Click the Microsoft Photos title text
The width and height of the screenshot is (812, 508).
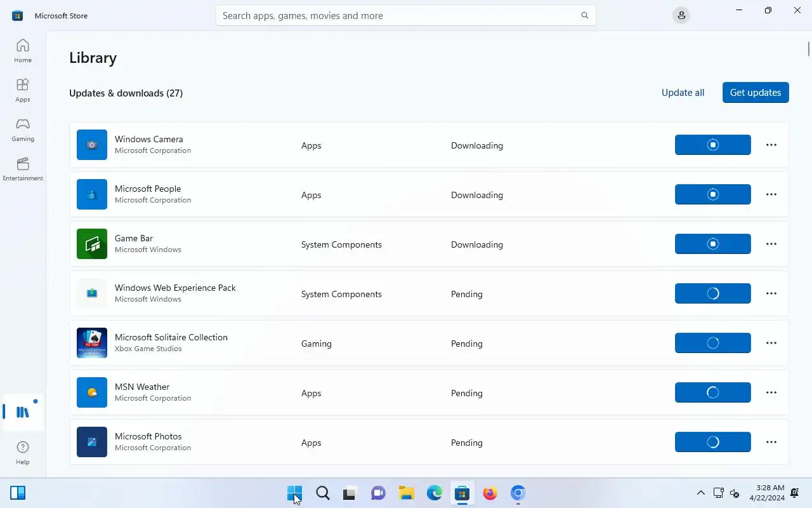pos(148,436)
